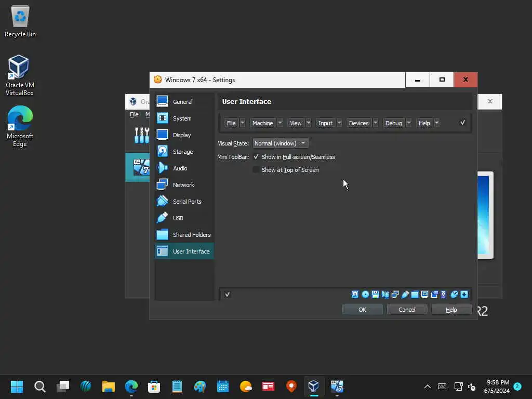The height and width of the screenshot is (399, 532).
Task: Click the recording status bar indicator
Action: pyautogui.click(x=434, y=294)
